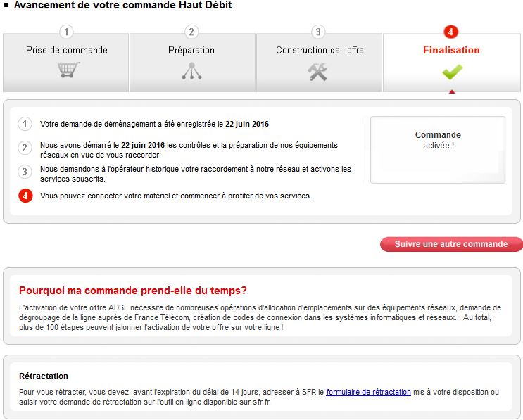This screenshot has height=420, width=523.
Task: Open the formulaire de rétractation link
Action: coord(369,392)
